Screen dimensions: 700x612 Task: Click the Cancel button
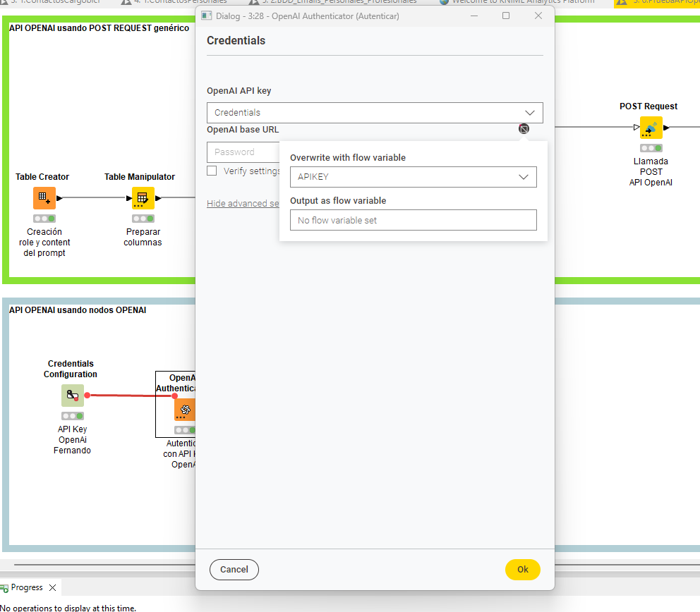click(234, 570)
